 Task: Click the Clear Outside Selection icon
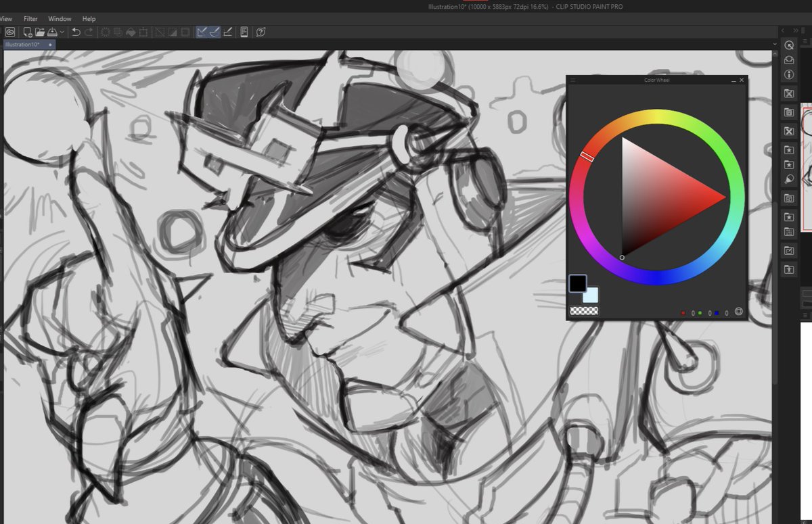tap(118, 32)
